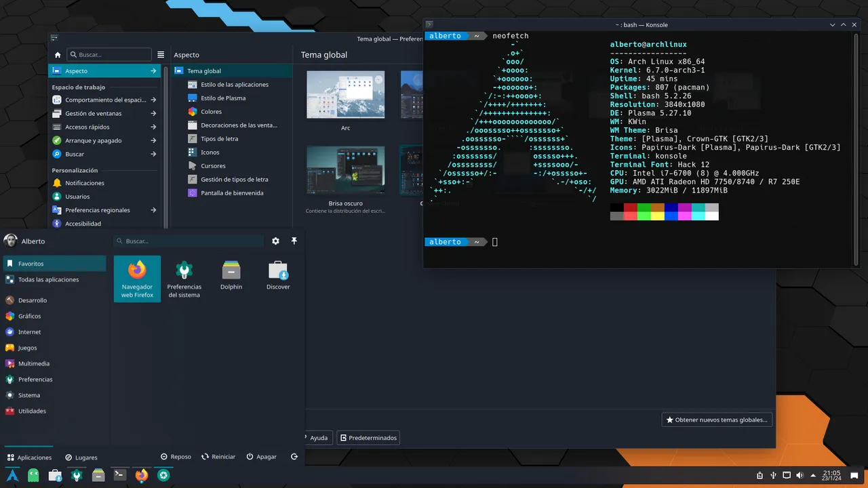Expand hidden system tray icons arrow
The width and height of the screenshot is (868, 488).
coord(812,476)
